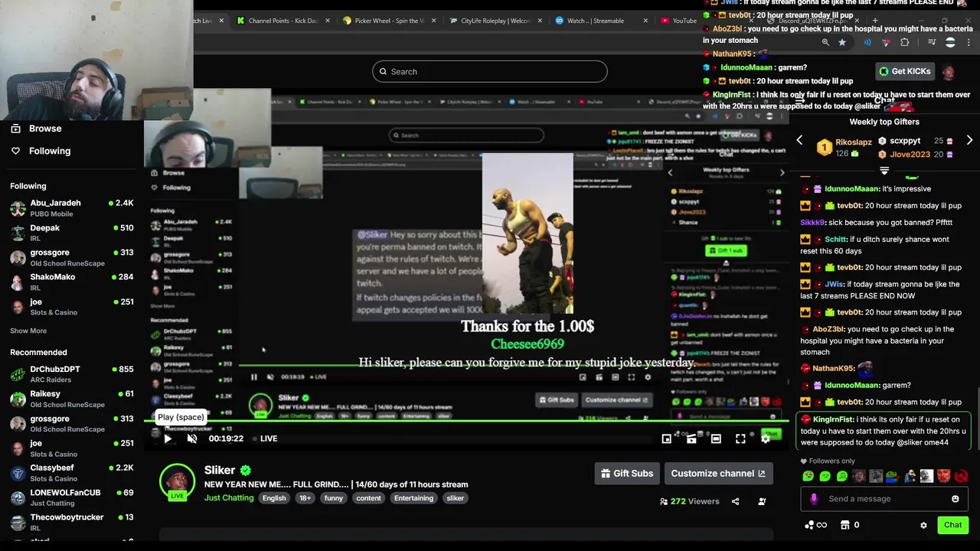Click the English tag
The height and width of the screenshot is (551, 980).
[274, 498]
